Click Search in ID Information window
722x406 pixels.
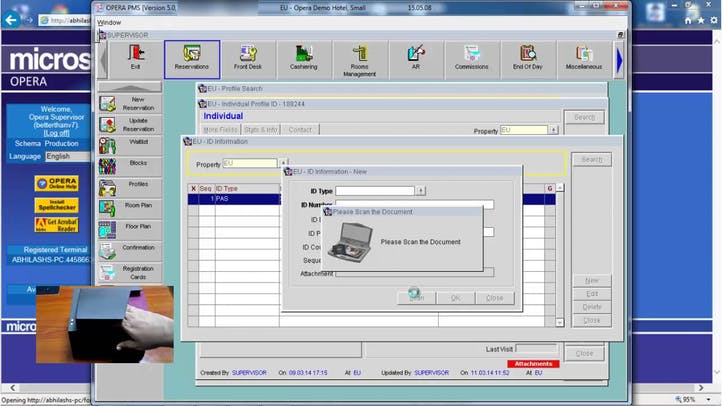point(592,159)
